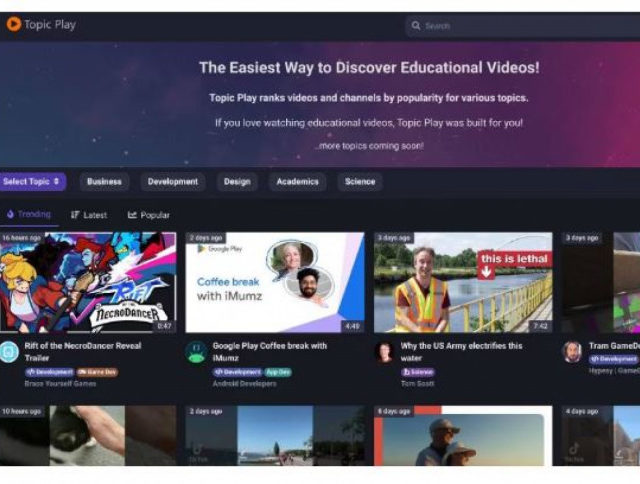
Task: Open the 'this is lethal' video thumbnail
Action: (463, 282)
